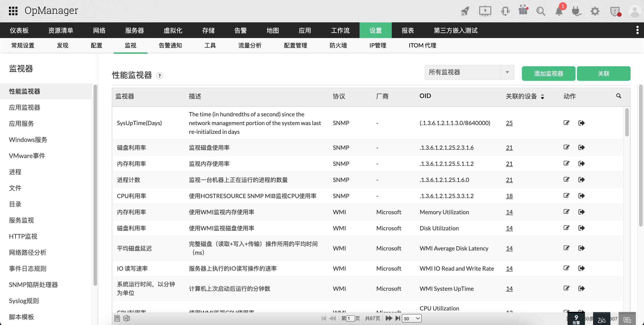
Task: Open the 告警通知 settings tab
Action: [x=170, y=45]
